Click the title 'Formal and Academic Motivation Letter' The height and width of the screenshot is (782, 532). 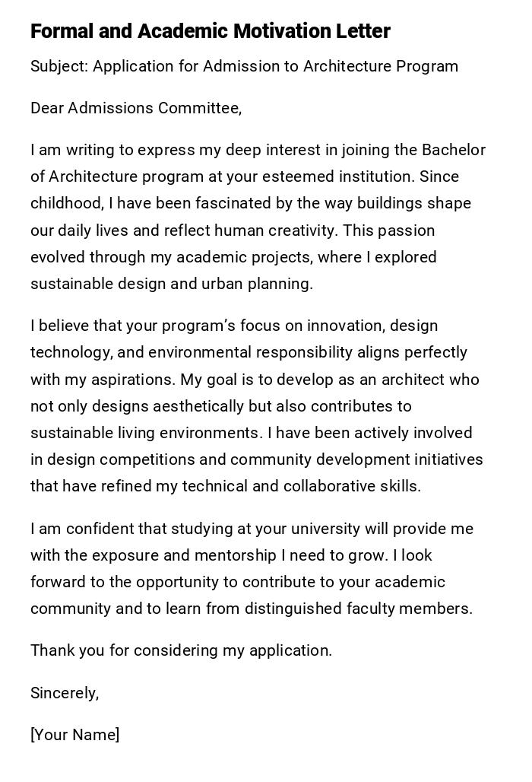(x=210, y=31)
